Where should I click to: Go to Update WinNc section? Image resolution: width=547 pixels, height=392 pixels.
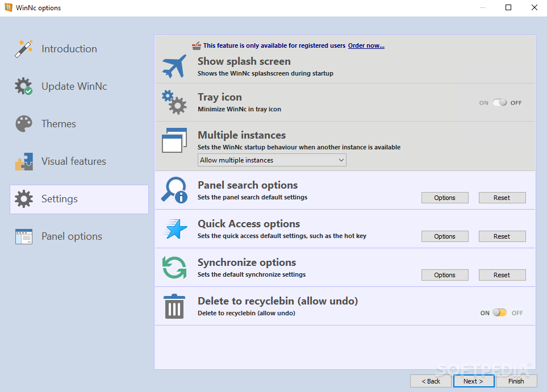coord(79,86)
